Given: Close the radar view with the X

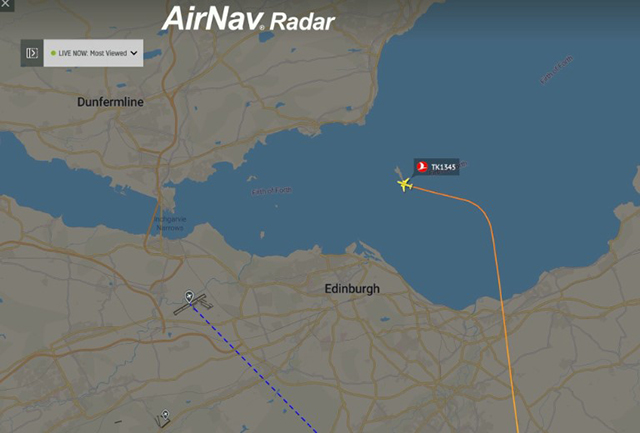Looking at the screenshot, I should 6,4.
